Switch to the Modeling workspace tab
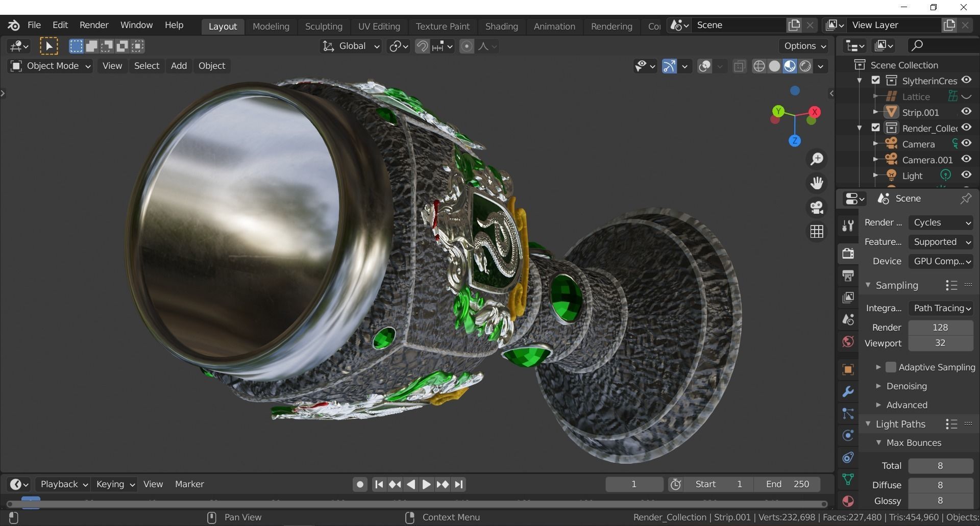Screen dimensions: 980x526 [271, 27]
